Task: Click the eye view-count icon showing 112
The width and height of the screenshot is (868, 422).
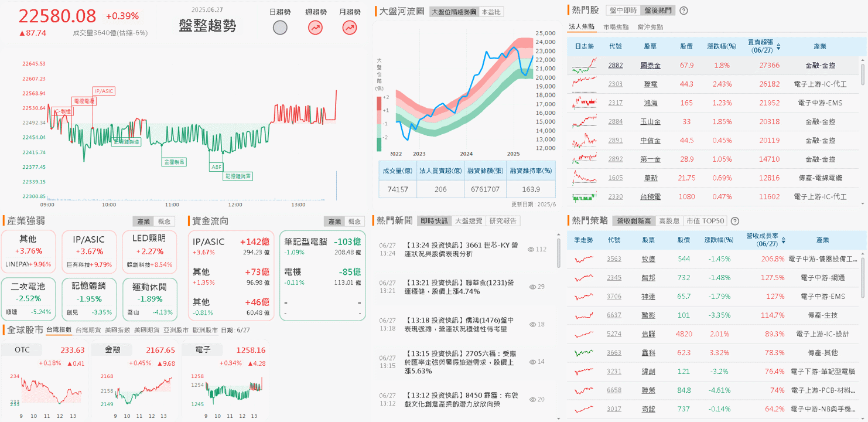Action: [x=531, y=249]
